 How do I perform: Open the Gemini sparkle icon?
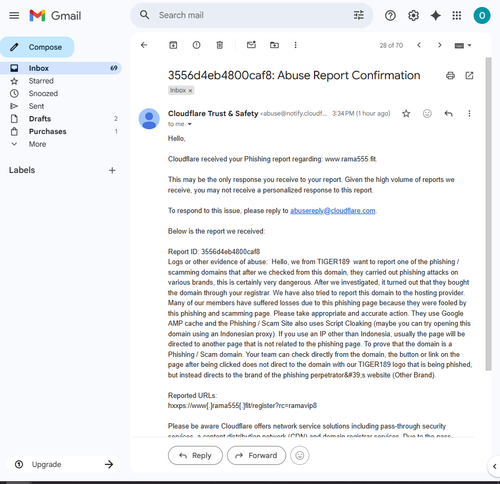(x=435, y=16)
